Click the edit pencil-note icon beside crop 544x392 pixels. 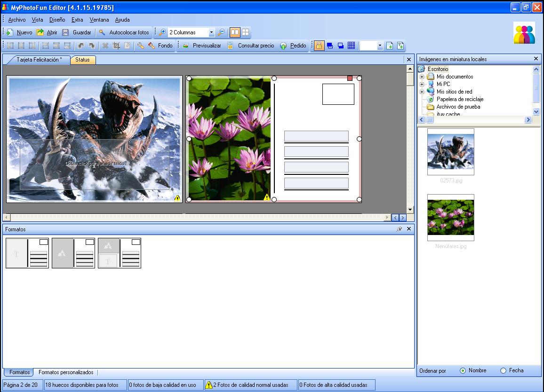point(128,46)
